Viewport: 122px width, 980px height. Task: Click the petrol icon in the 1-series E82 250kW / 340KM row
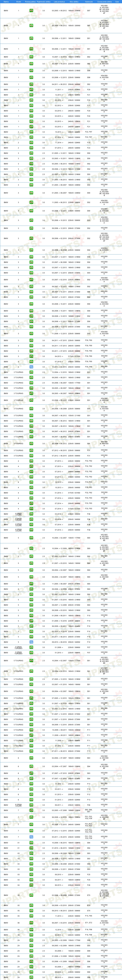click(x=31, y=84)
